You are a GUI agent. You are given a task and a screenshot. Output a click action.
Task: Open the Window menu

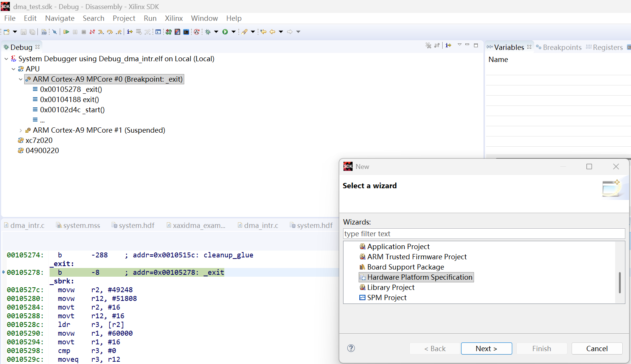204,18
